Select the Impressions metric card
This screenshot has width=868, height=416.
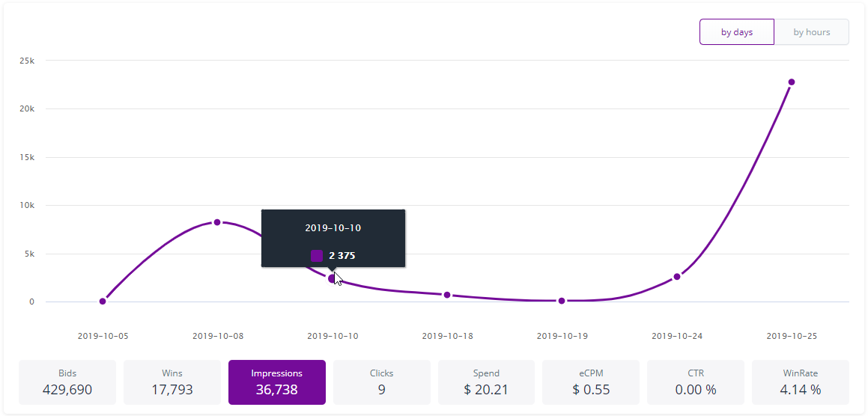pyautogui.click(x=277, y=382)
